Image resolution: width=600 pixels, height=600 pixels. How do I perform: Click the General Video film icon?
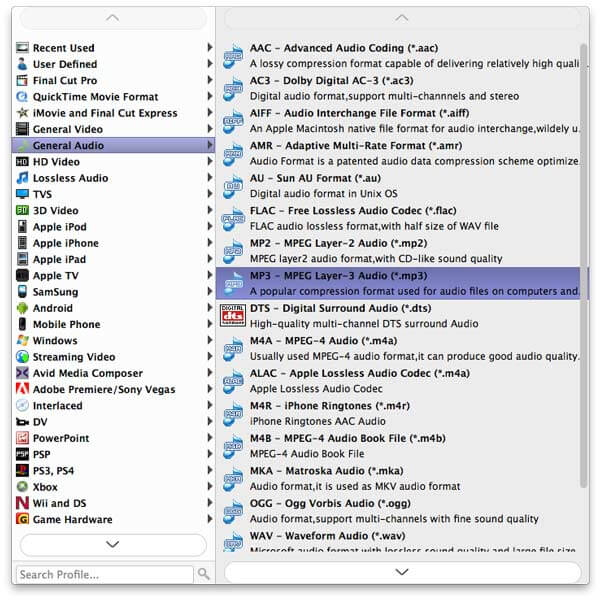22,129
